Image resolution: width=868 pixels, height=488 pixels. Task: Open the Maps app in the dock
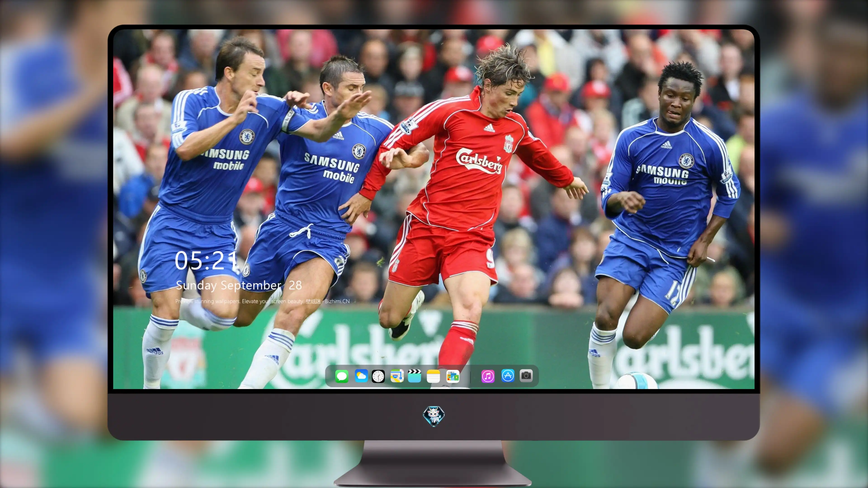click(x=397, y=376)
